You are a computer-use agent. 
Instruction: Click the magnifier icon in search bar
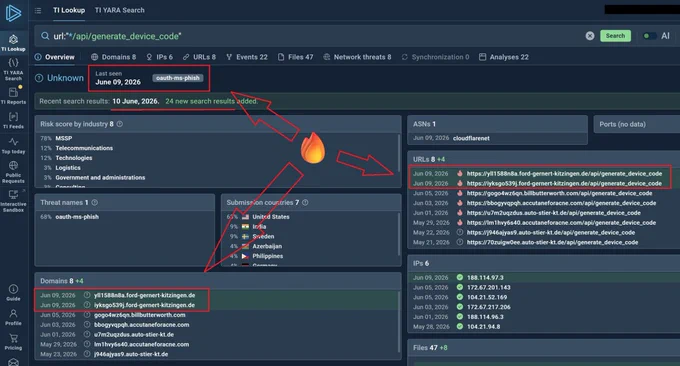[45, 36]
